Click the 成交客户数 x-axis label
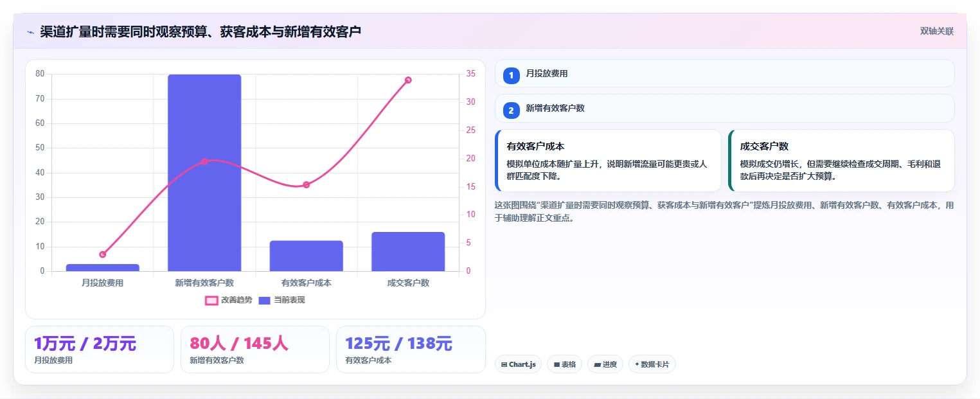The image size is (980, 399). pos(408,283)
